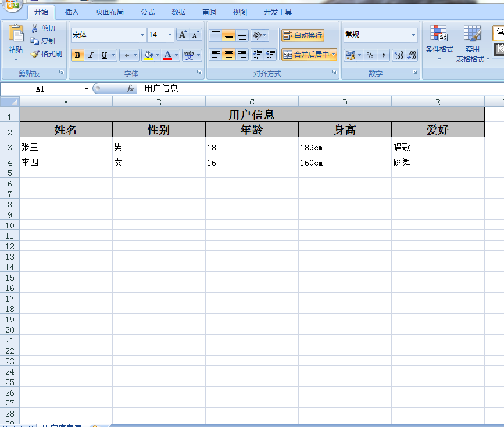504x427 pixels.
Task: Click the Office button logo
Action: click(x=12, y=5)
